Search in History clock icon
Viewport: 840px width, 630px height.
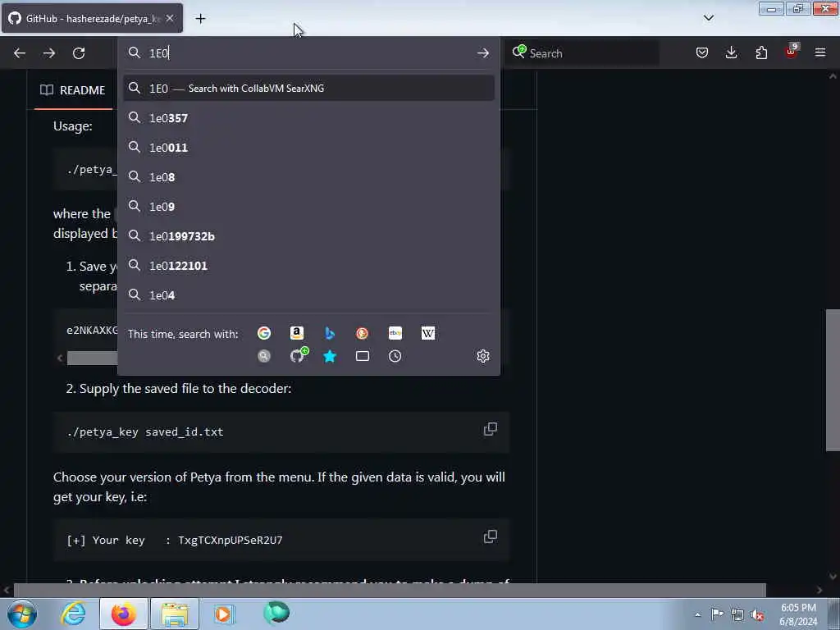pos(395,356)
